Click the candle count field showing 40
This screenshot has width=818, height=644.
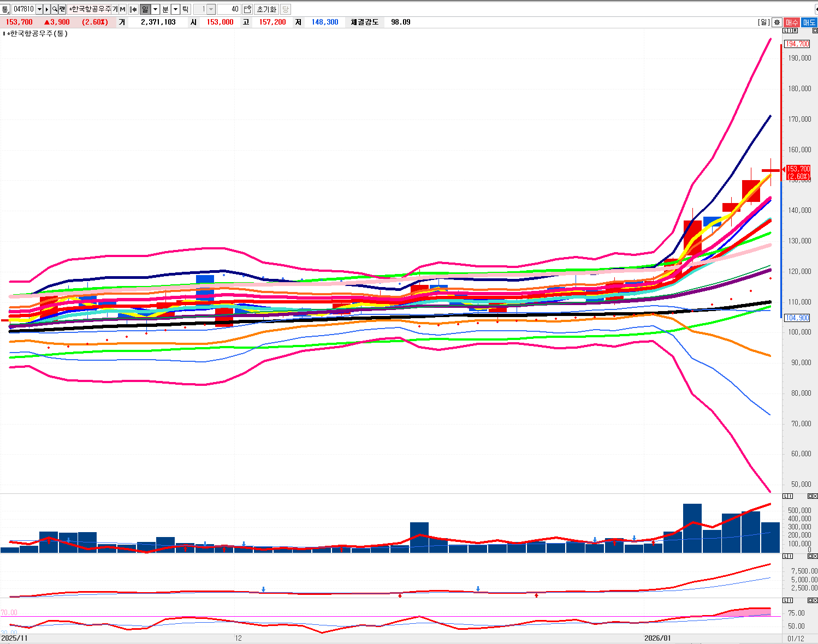229,9
